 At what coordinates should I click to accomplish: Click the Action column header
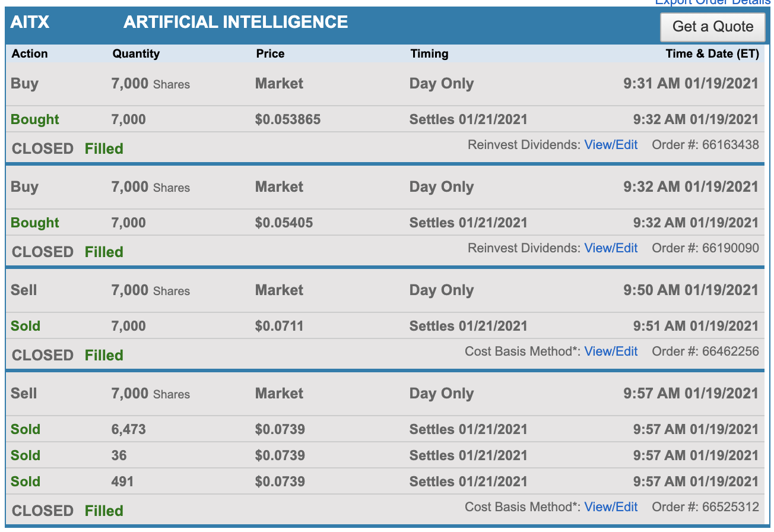click(30, 53)
